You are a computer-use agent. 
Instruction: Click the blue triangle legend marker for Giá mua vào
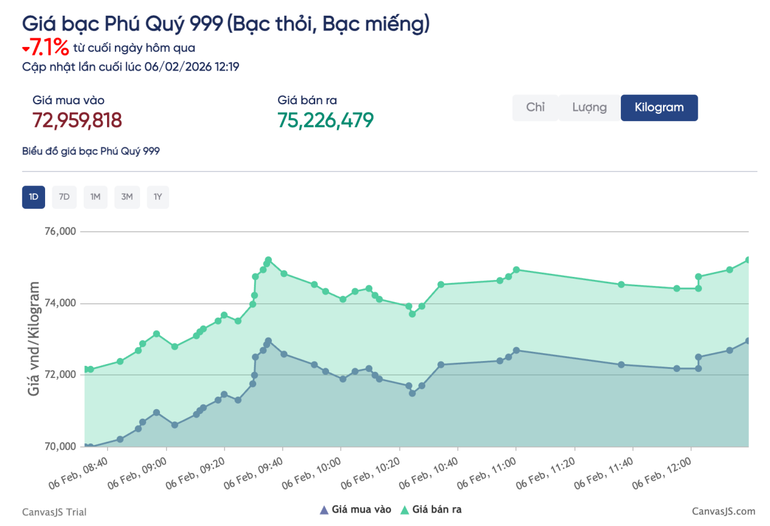coord(323,510)
